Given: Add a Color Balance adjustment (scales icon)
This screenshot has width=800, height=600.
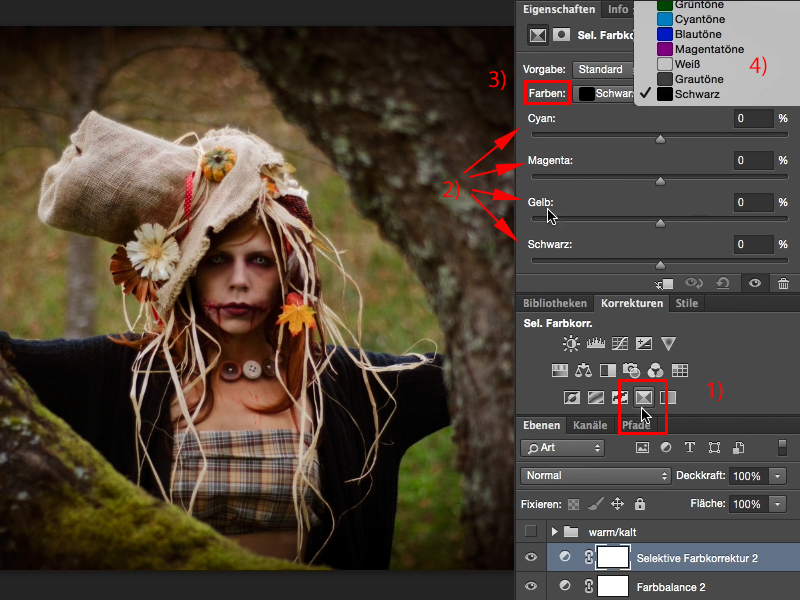Looking at the screenshot, I should click(583, 370).
